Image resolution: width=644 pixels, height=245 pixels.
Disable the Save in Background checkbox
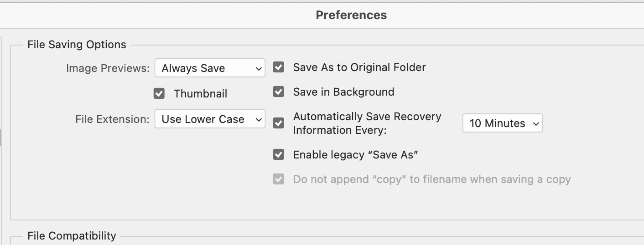279,92
